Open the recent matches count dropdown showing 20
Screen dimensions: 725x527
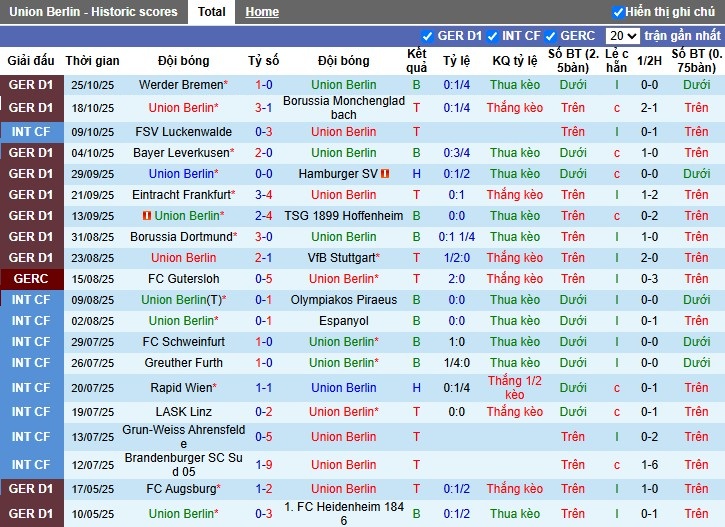click(x=622, y=36)
